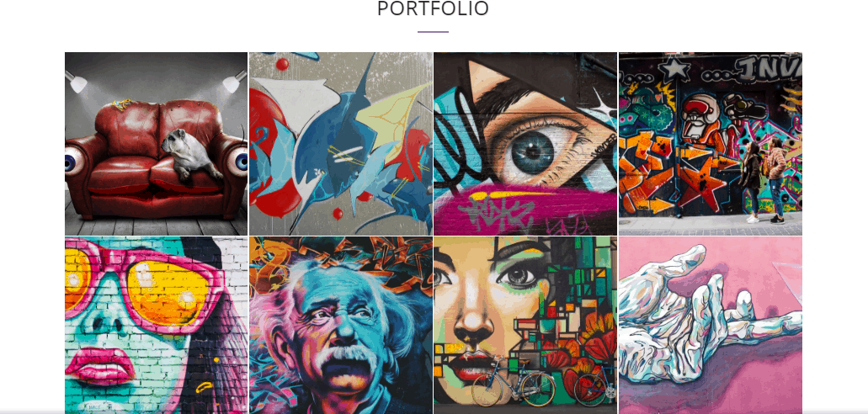Open the blue and red abstract graffiti image
Screen dimensions: 868x414
tap(340, 144)
